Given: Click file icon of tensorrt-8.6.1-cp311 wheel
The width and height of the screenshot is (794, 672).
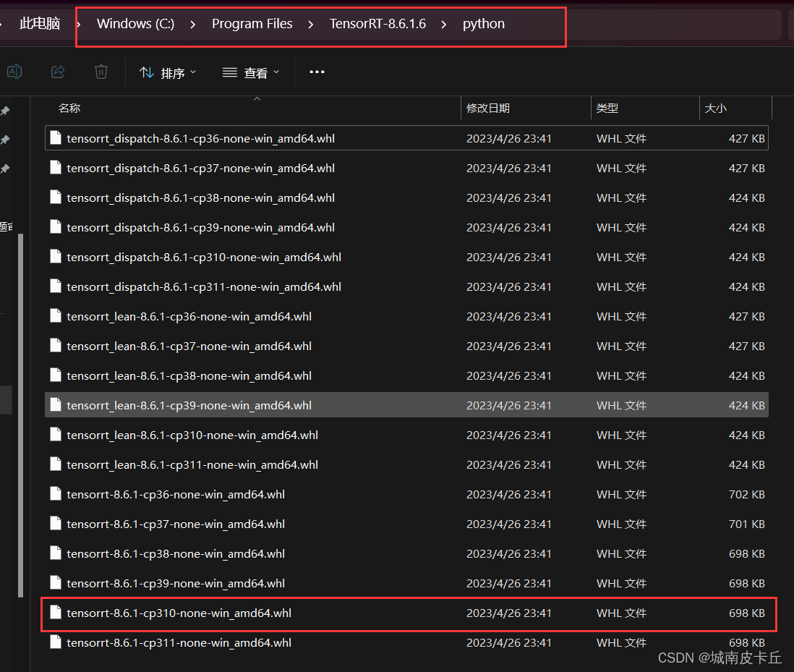Looking at the screenshot, I should [56, 642].
